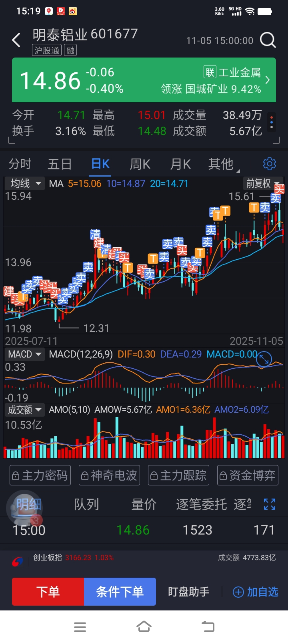Tap the back arrow icon
Screen dimensions: 288x644
[x=16, y=40]
